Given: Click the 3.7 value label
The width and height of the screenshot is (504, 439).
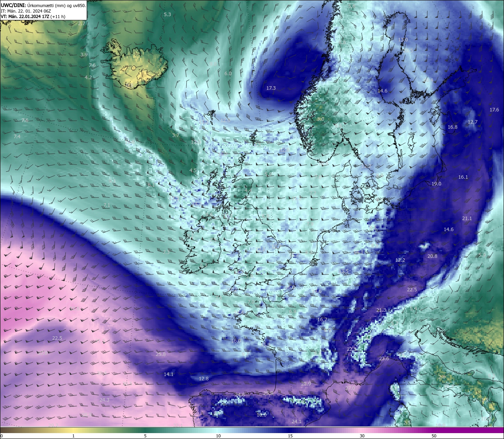Looking at the screenshot, I should pyautogui.click(x=176, y=135).
